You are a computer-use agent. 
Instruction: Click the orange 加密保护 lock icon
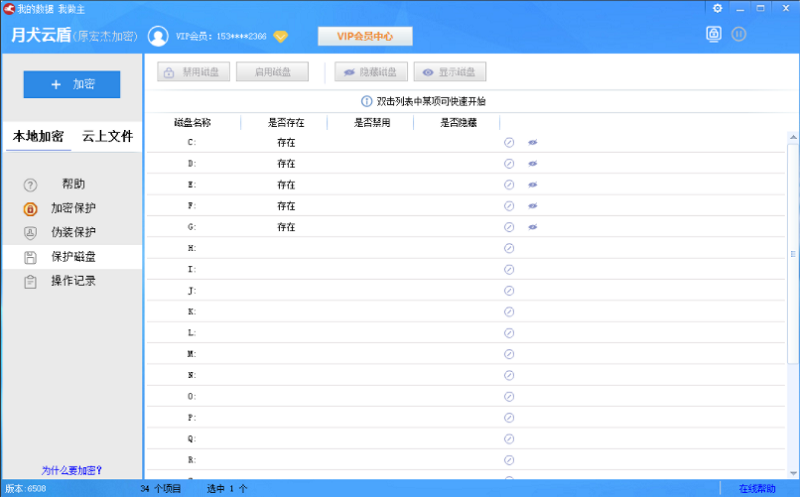[30, 209]
